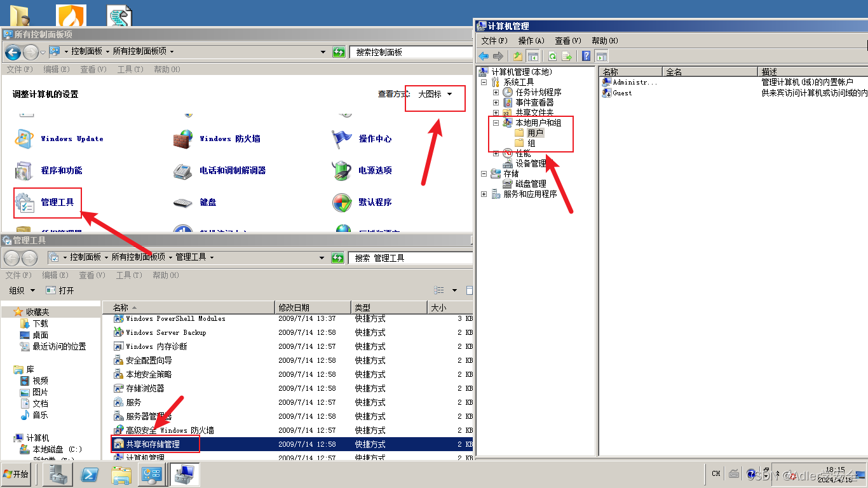Open 工具(T) menu in 所有控制面板项 window

[x=130, y=69]
